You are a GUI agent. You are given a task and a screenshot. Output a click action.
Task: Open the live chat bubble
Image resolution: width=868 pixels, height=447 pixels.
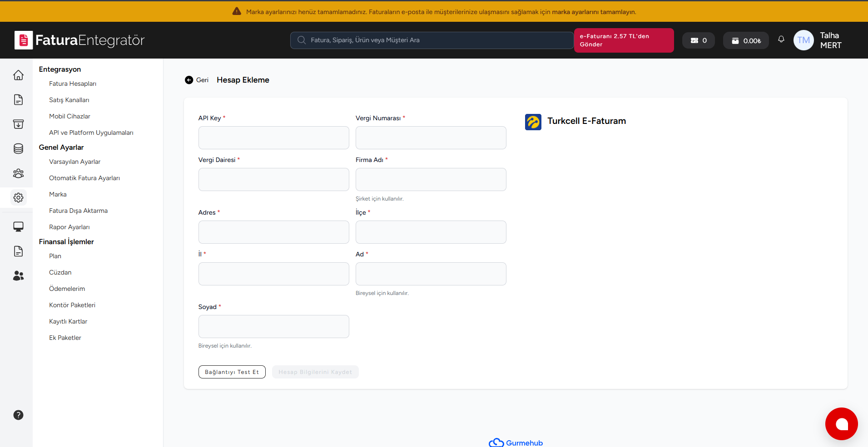841,424
